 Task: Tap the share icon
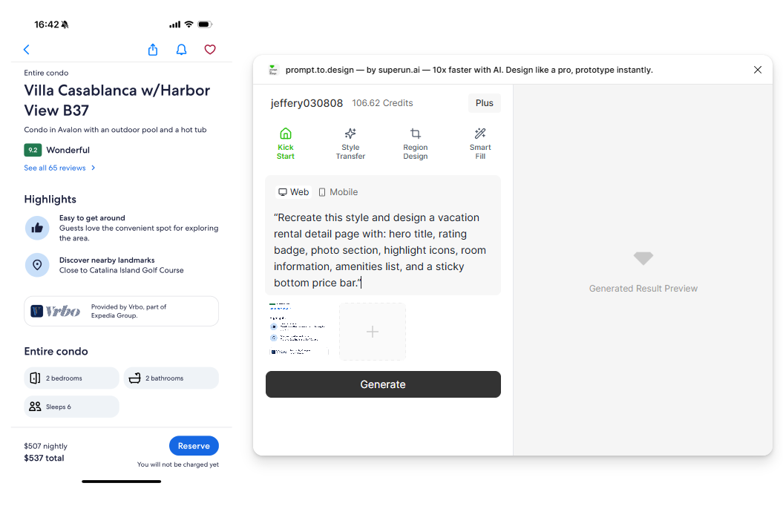[x=152, y=49]
